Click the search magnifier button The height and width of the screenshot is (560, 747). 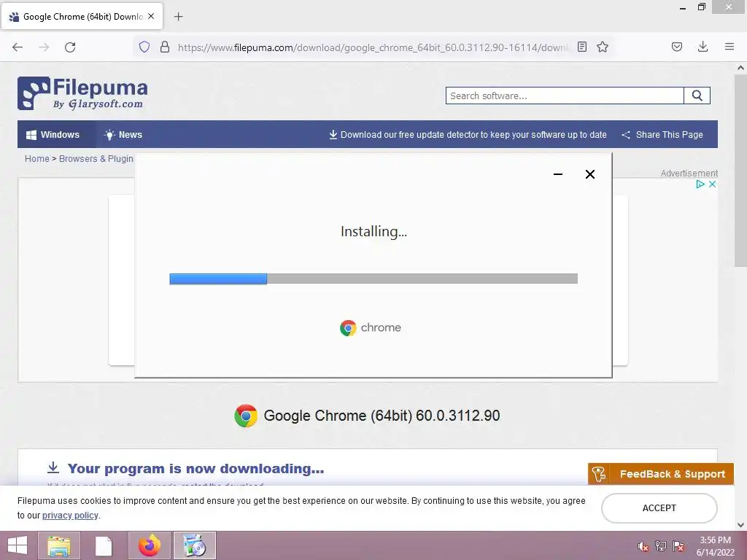[x=697, y=96]
